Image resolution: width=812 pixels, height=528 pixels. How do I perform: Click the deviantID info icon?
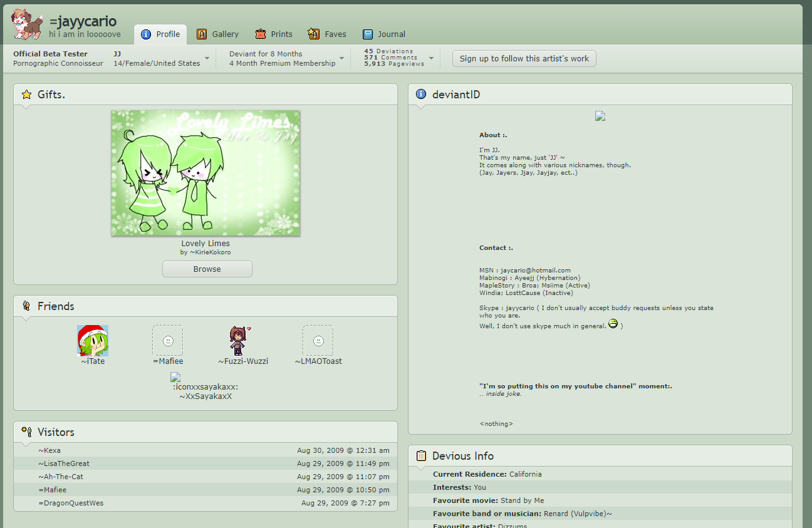421,95
